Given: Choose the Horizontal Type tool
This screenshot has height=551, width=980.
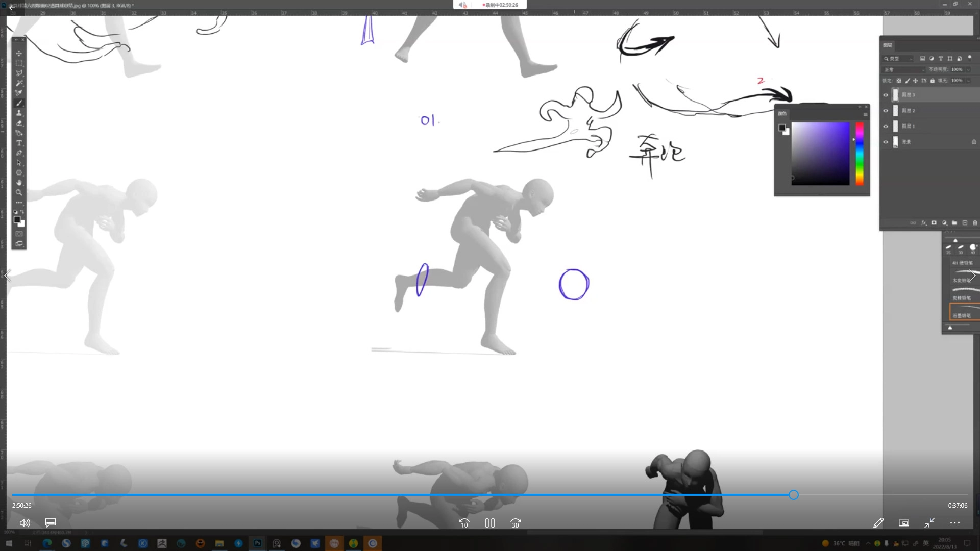Looking at the screenshot, I should click(19, 143).
